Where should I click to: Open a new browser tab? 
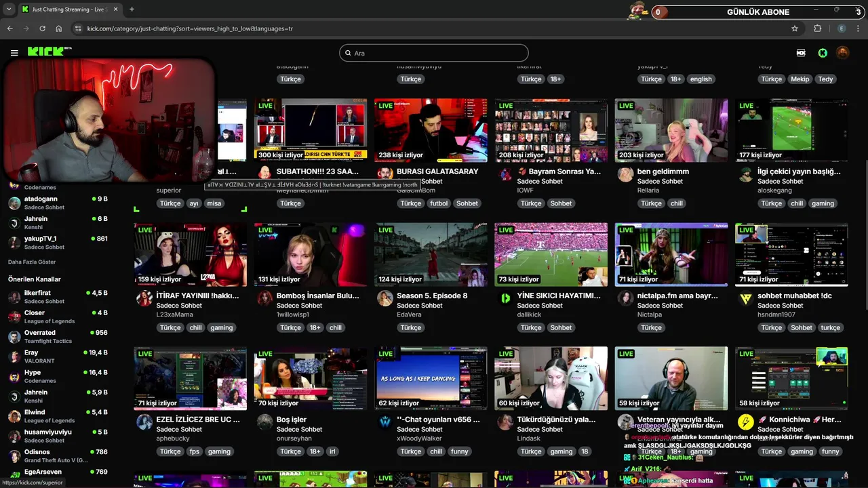(x=132, y=9)
